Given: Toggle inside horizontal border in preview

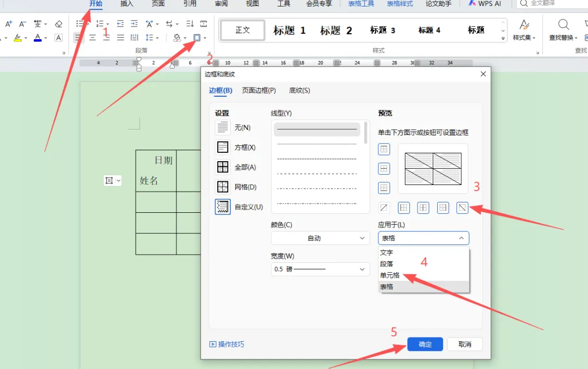Looking at the screenshot, I should click(384, 168).
